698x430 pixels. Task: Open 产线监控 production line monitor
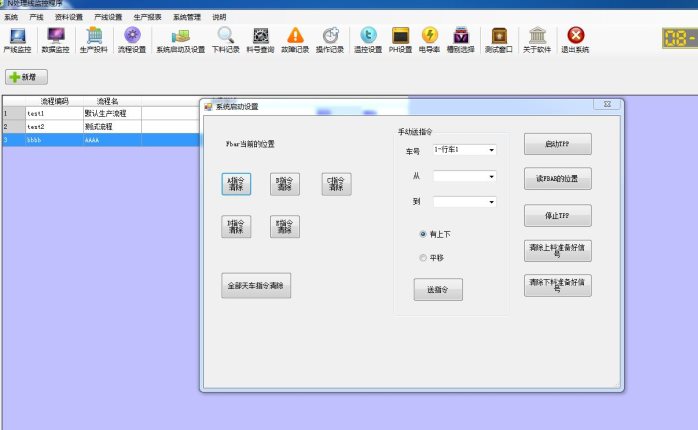point(17,40)
